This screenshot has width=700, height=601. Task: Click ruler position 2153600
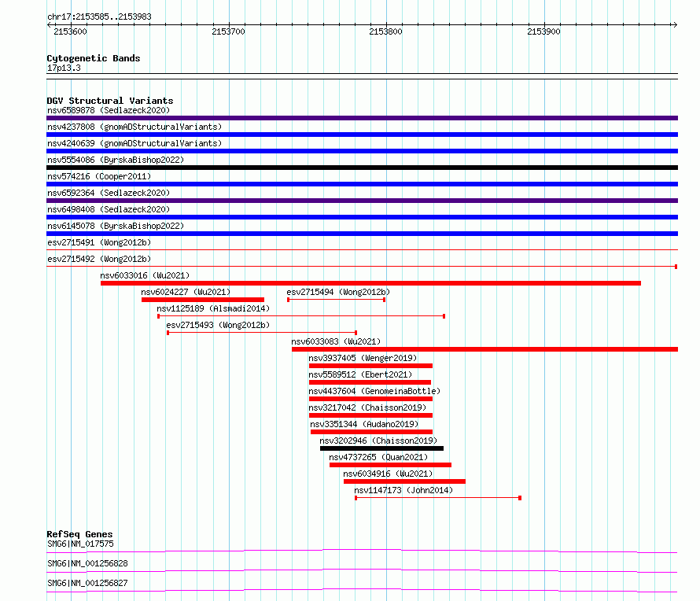point(70,31)
